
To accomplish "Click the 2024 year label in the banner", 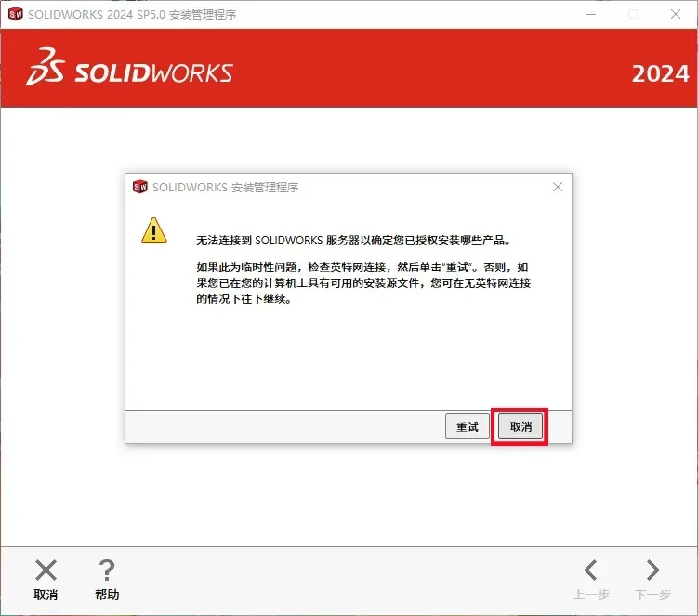I will coord(661,73).
